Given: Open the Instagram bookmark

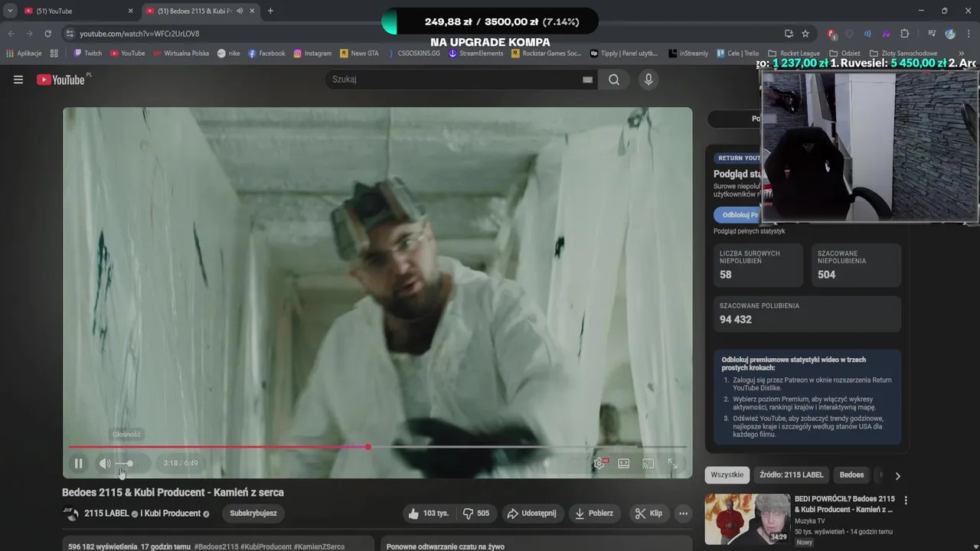Looking at the screenshot, I should click(312, 54).
